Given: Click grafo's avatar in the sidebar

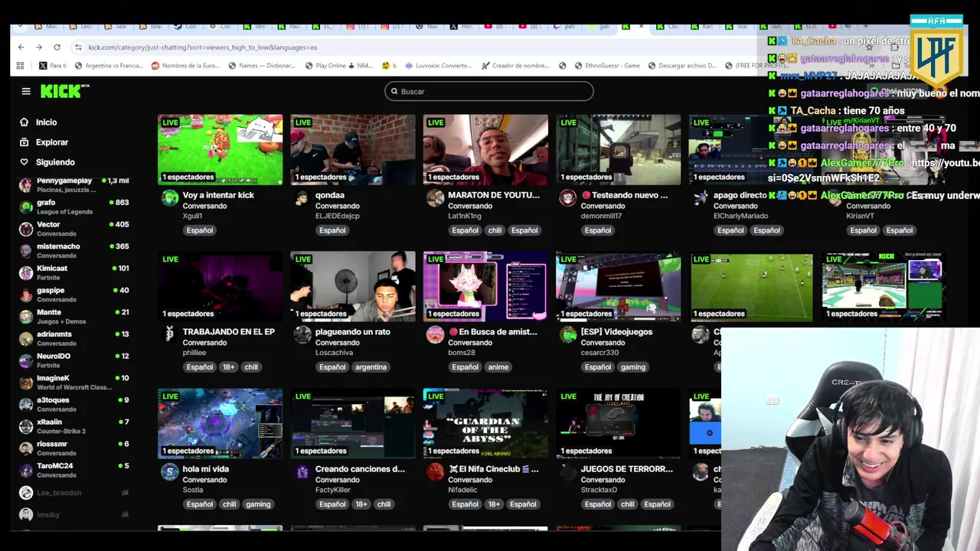Looking at the screenshot, I should pyautogui.click(x=26, y=207).
